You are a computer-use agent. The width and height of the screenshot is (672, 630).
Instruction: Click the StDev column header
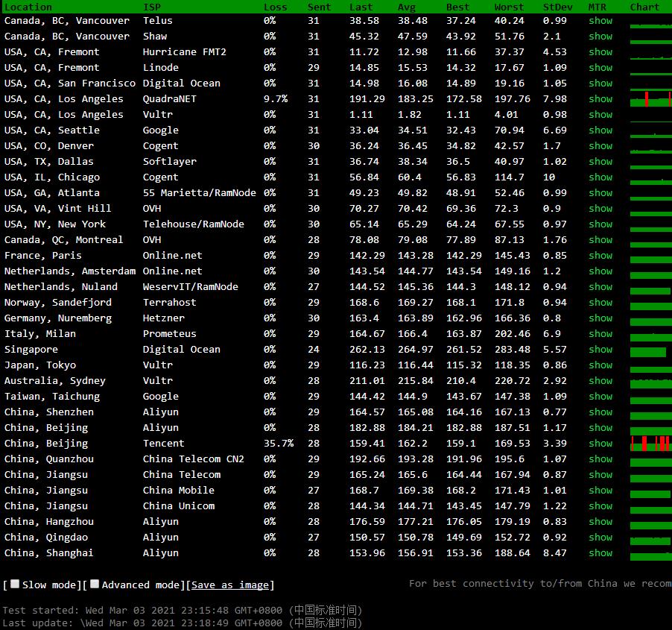point(557,7)
